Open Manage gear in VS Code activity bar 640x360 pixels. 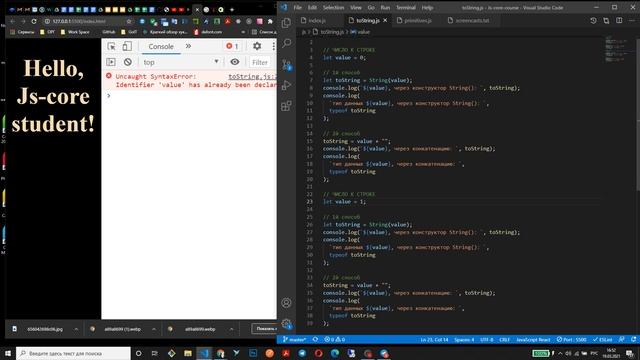coord(287,324)
